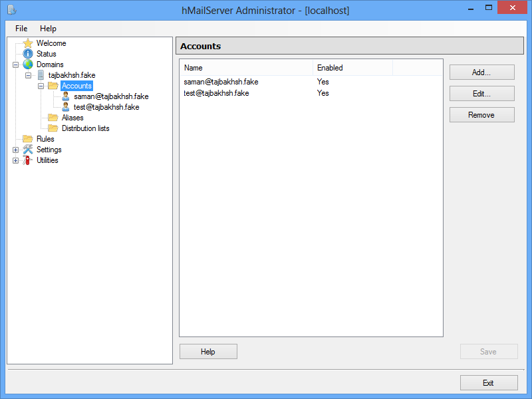Screen dimensions: 532x399
Task: Select test@tajbakhsh.fake in the tree
Action: [x=106, y=107]
